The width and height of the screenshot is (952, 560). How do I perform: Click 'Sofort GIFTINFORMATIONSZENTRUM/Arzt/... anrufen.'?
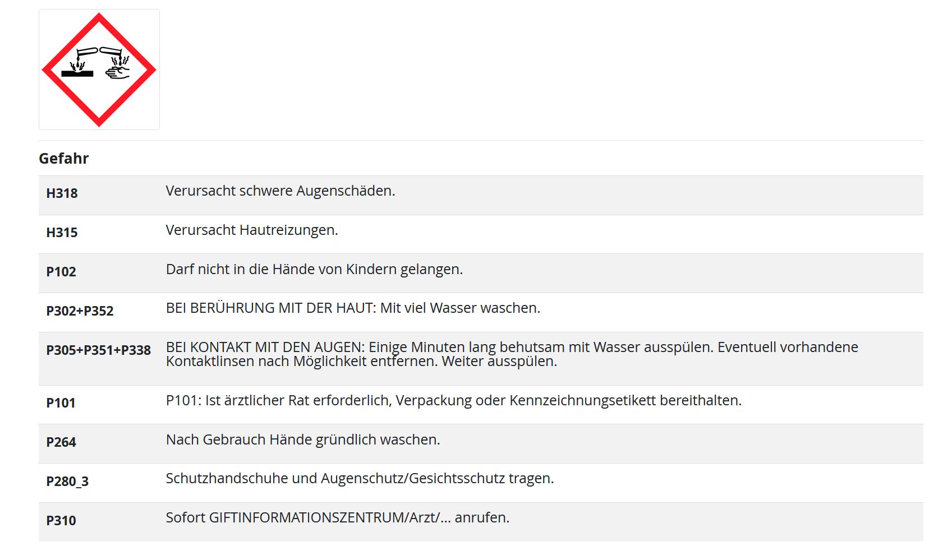338,518
